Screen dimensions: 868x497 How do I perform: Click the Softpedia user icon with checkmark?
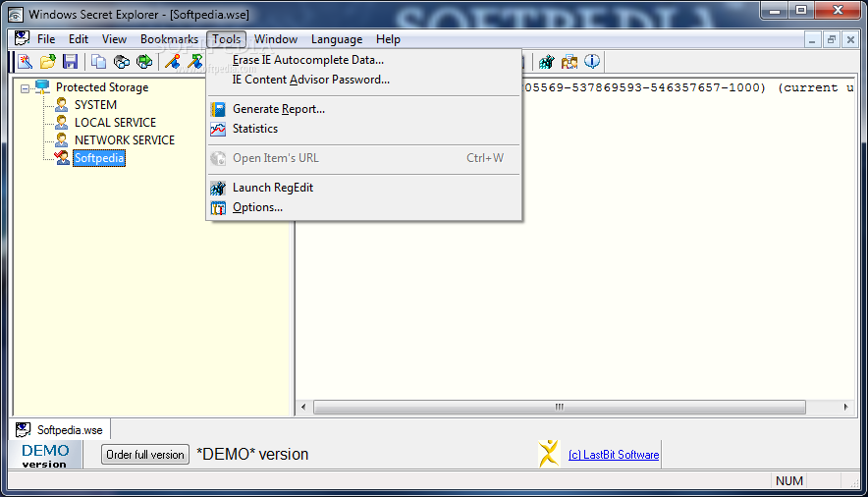62,157
